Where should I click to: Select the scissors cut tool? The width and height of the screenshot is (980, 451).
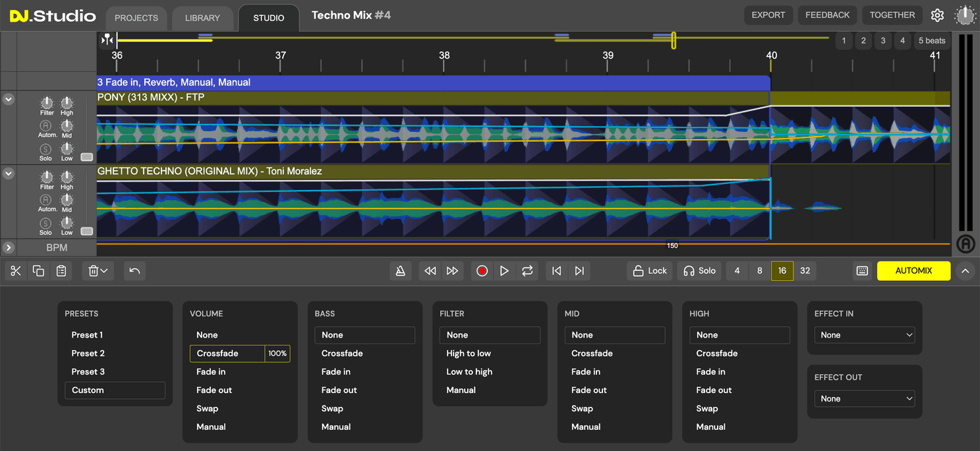tap(16, 271)
